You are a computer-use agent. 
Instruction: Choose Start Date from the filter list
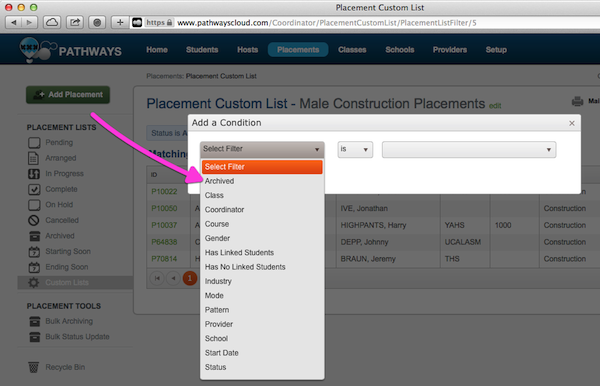(262, 353)
